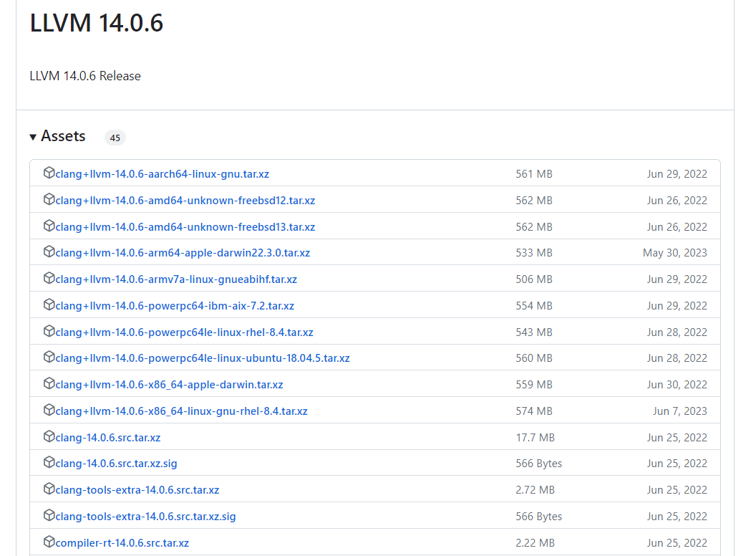The width and height of the screenshot is (756, 556).
Task: Open compiler-rt-14.0.6.src.tar.xz link
Action: (122, 543)
